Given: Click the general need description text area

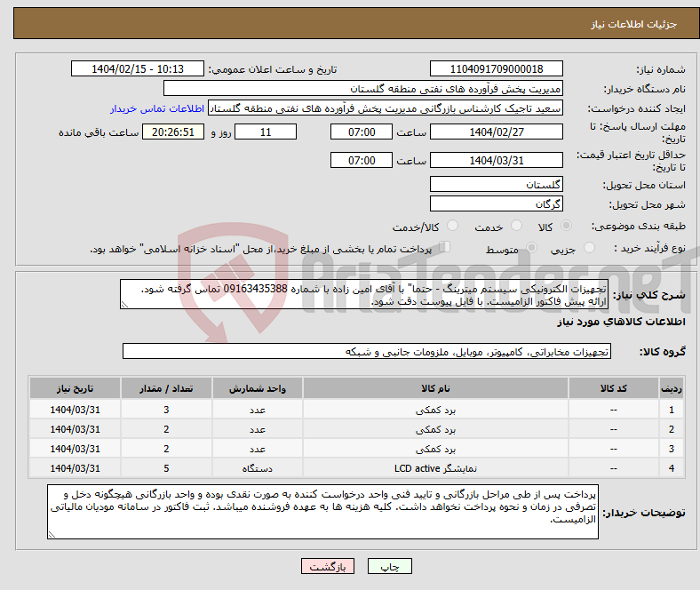Looking at the screenshot, I should coord(364,294).
